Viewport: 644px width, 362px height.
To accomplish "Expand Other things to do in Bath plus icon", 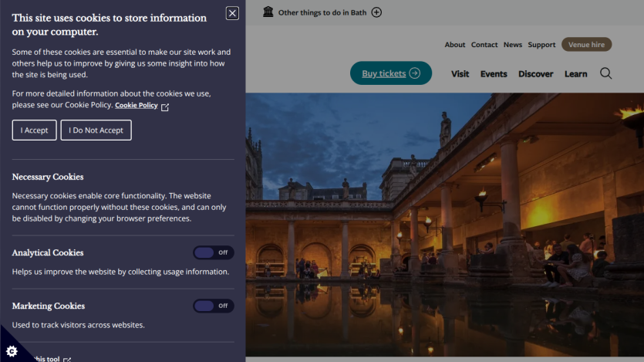I will [376, 12].
